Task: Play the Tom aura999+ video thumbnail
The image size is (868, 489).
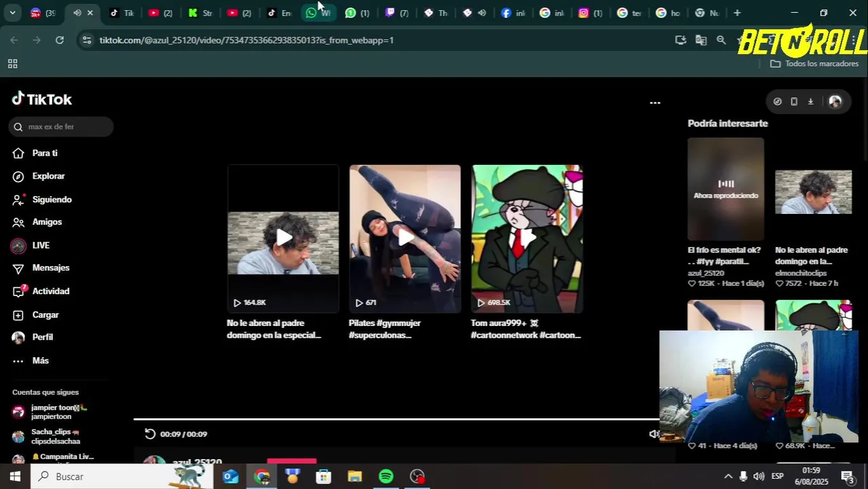Action: click(x=527, y=238)
